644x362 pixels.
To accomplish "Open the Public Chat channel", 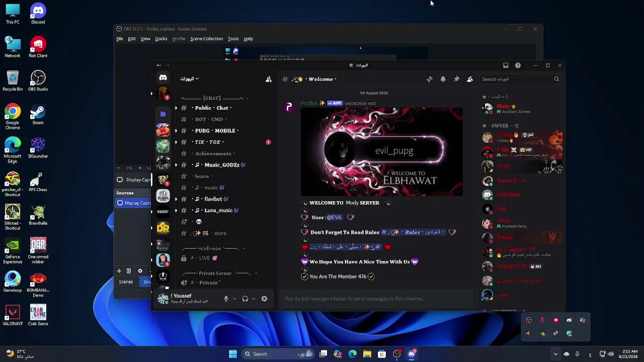I will (x=224, y=108).
